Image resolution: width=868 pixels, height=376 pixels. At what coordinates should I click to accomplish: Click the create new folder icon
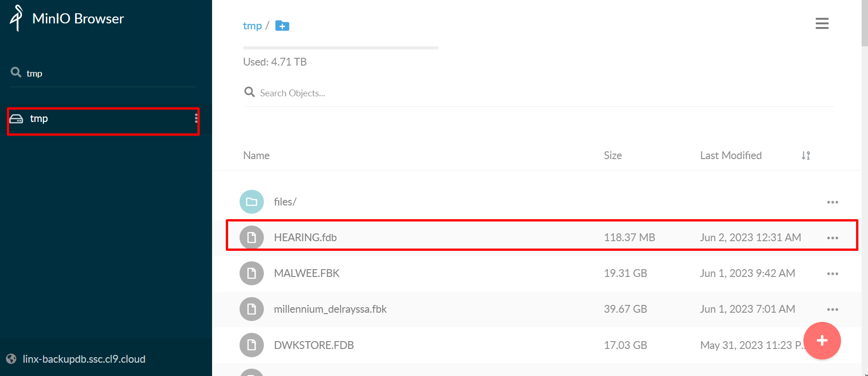pyautogui.click(x=282, y=26)
